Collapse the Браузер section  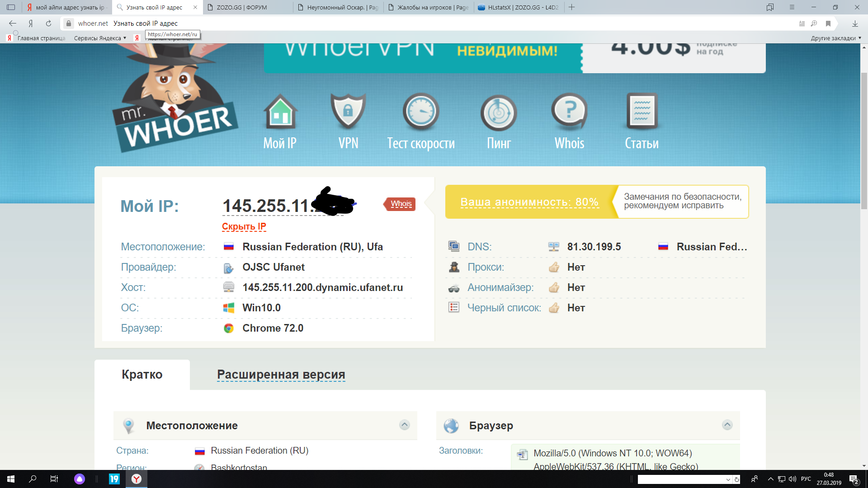pyautogui.click(x=727, y=425)
